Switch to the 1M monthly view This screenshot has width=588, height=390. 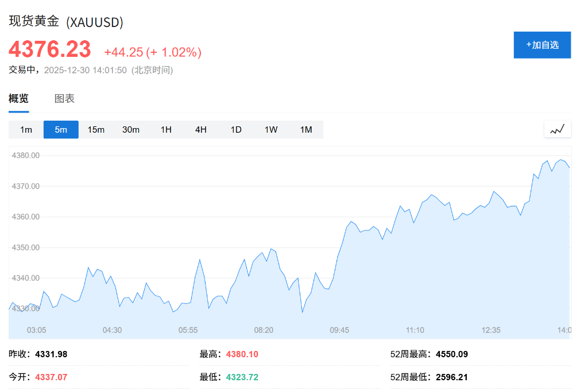click(305, 129)
